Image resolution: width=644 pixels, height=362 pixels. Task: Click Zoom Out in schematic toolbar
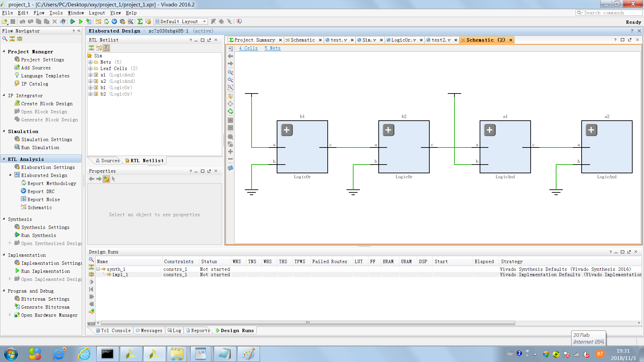(x=230, y=80)
